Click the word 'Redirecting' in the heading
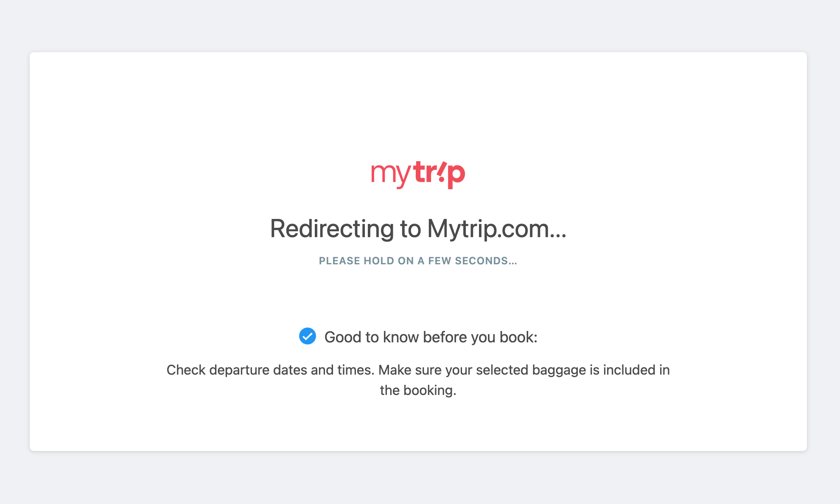This screenshot has height=504, width=840. (x=332, y=229)
